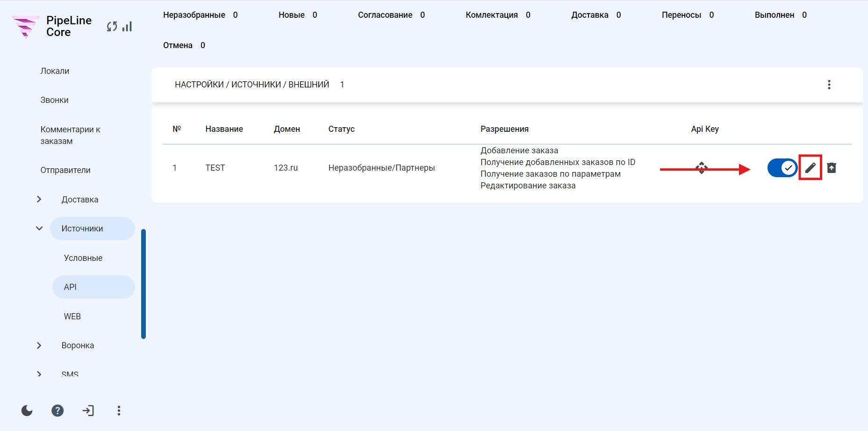Click the TEST name cell
The image size is (868, 431).
click(x=215, y=168)
